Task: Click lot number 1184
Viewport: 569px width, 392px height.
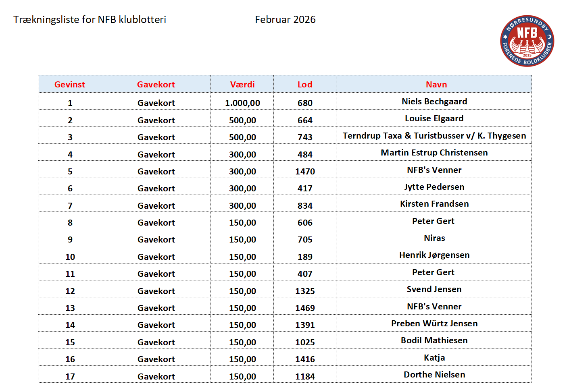Action: click(304, 377)
